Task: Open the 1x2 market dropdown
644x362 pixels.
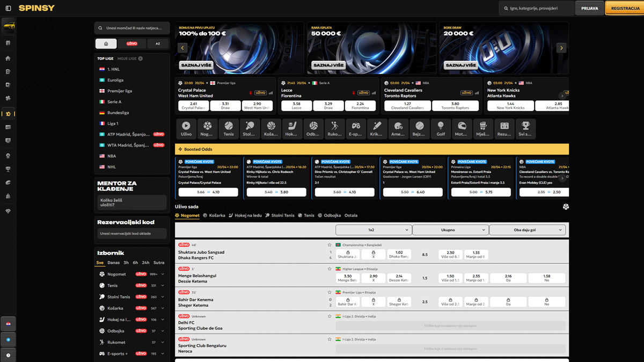Action: [x=374, y=230]
